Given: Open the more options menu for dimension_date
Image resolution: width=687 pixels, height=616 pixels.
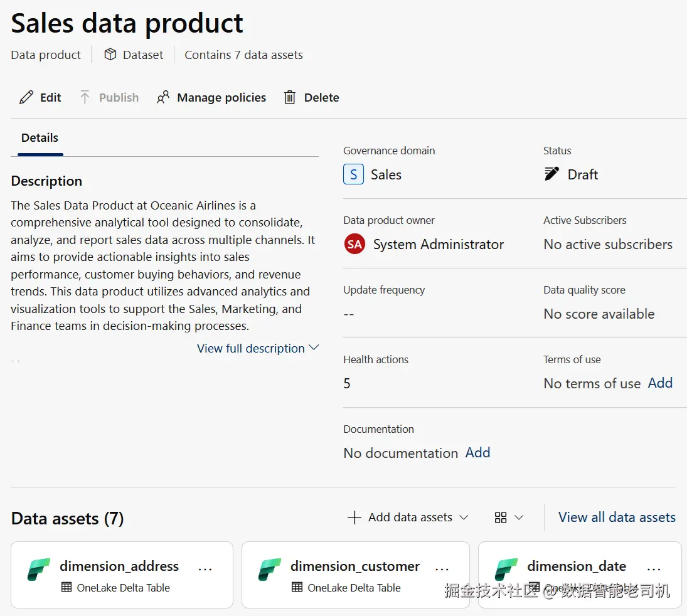Looking at the screenshot, I should [654, 569].
